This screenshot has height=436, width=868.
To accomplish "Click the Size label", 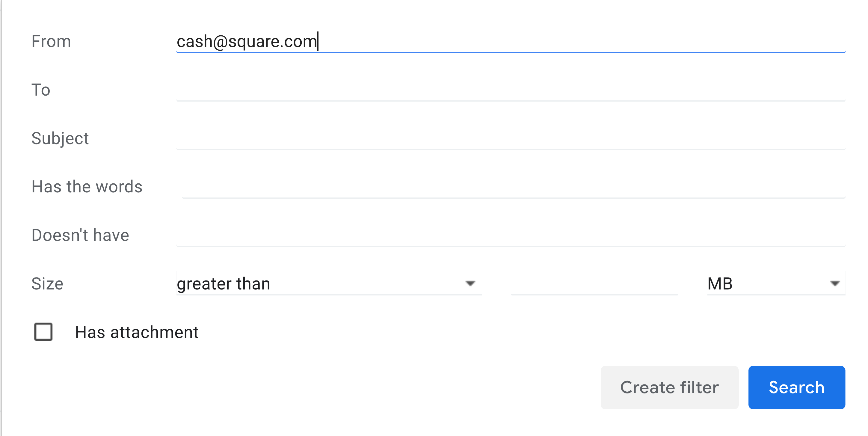I will point(47,284).
